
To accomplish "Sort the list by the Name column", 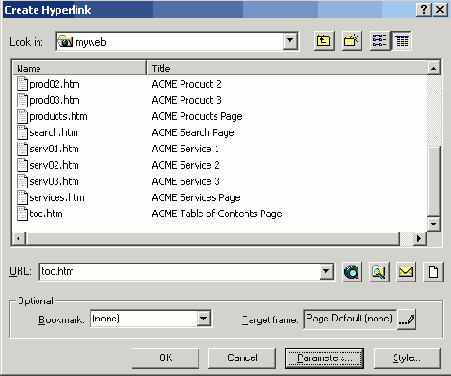I will click(80, 68).
